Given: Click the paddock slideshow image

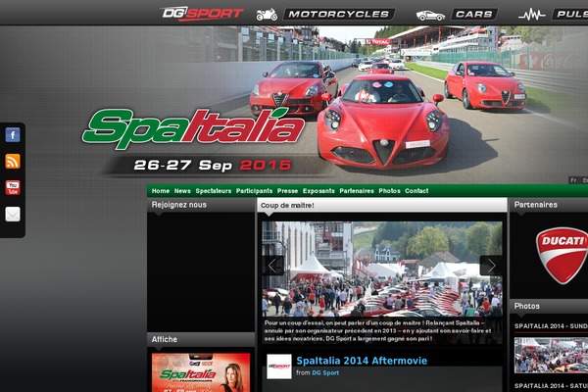Looking at the screenshot, I should 382,269.
